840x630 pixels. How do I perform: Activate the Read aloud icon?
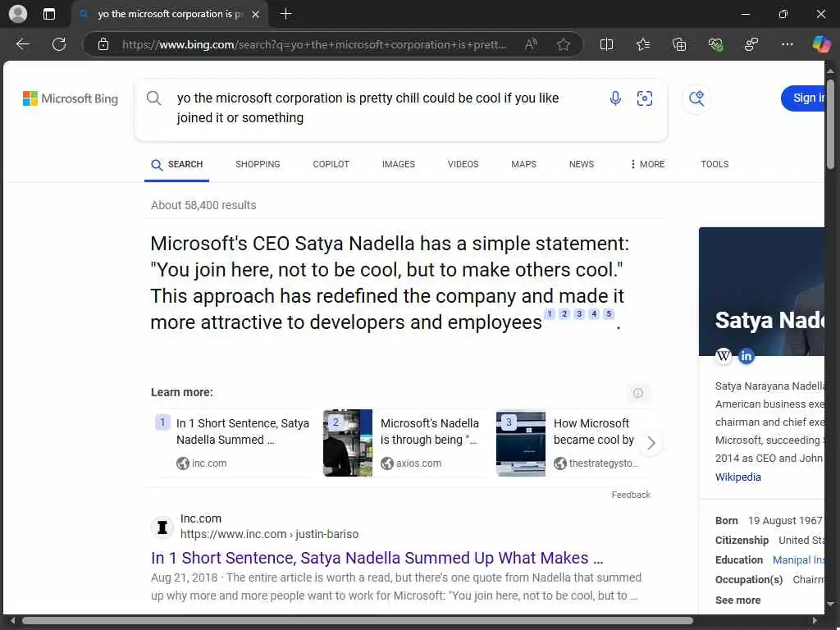pyautogui.click(x=531, y=44)
